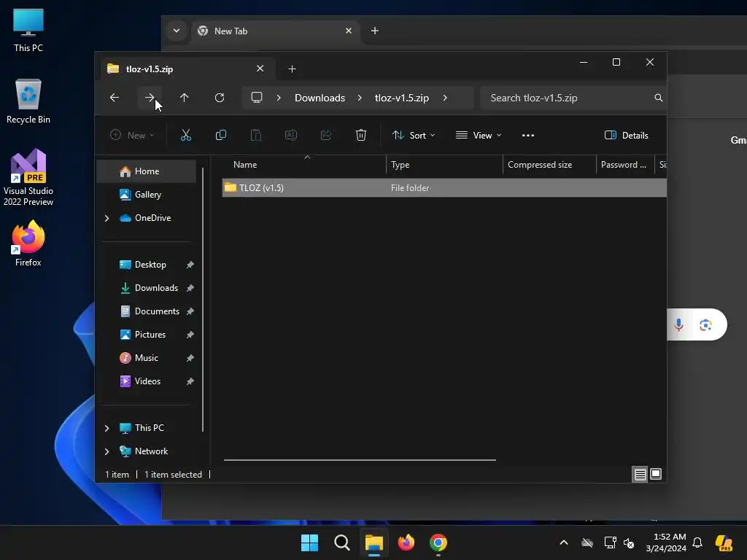The height and width of the screenshot is (560, 747).
Task: Expand OneDrive tree node
Action: [x=107, y=218]
